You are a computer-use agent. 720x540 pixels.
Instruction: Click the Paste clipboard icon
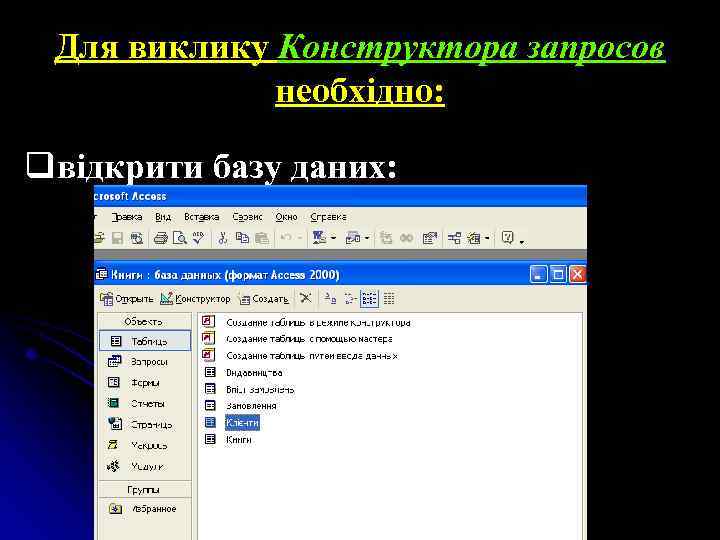(x=261, y=238)
